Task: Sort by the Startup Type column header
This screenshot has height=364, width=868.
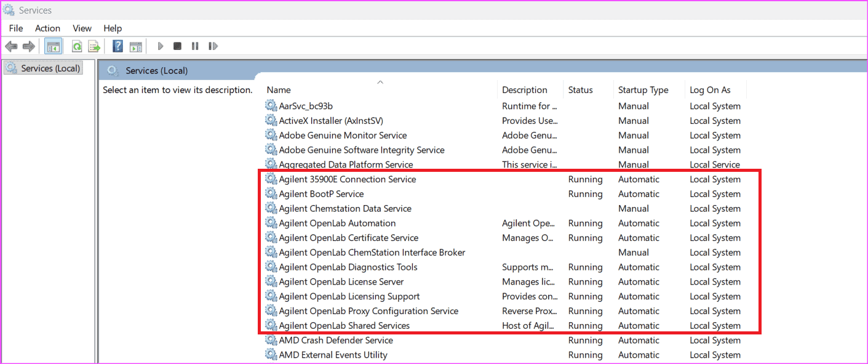Action: (x=643, y=90)
